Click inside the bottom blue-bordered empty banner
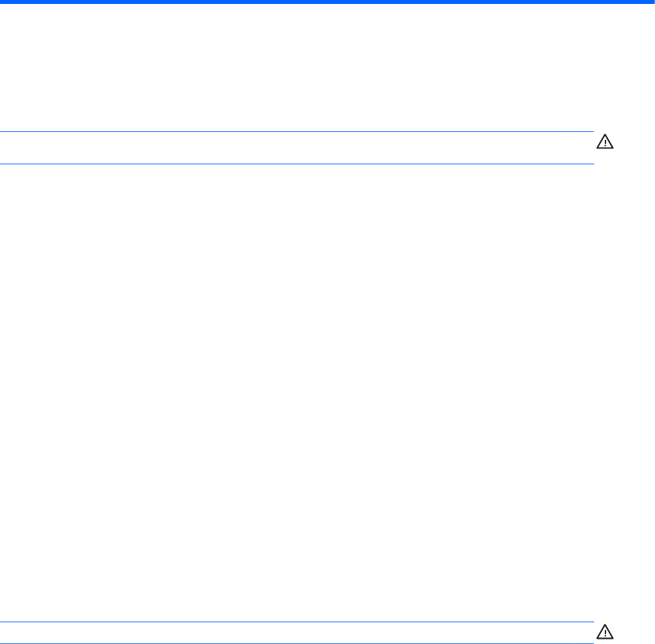Viewport: 655px width, 644px height. (x=297, y=633)
